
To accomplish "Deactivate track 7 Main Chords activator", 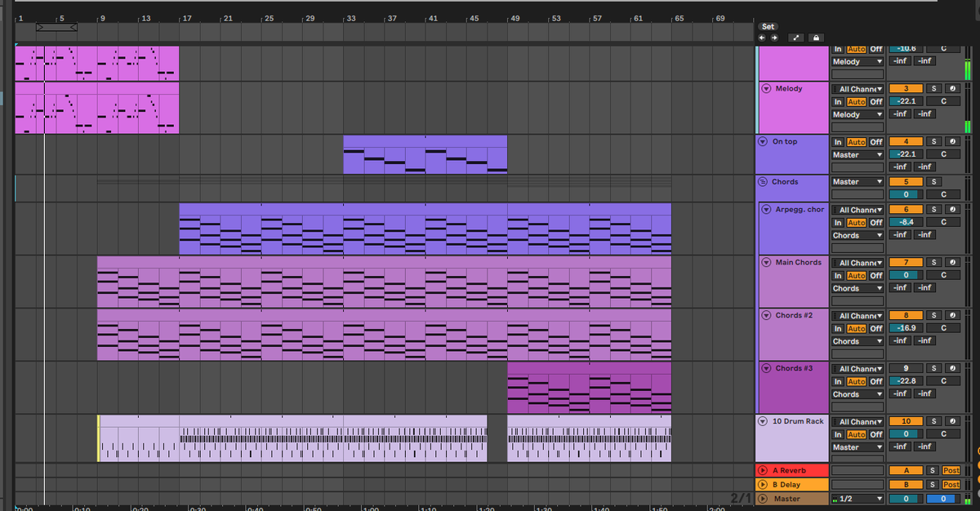I will click(x=906, y=262).
